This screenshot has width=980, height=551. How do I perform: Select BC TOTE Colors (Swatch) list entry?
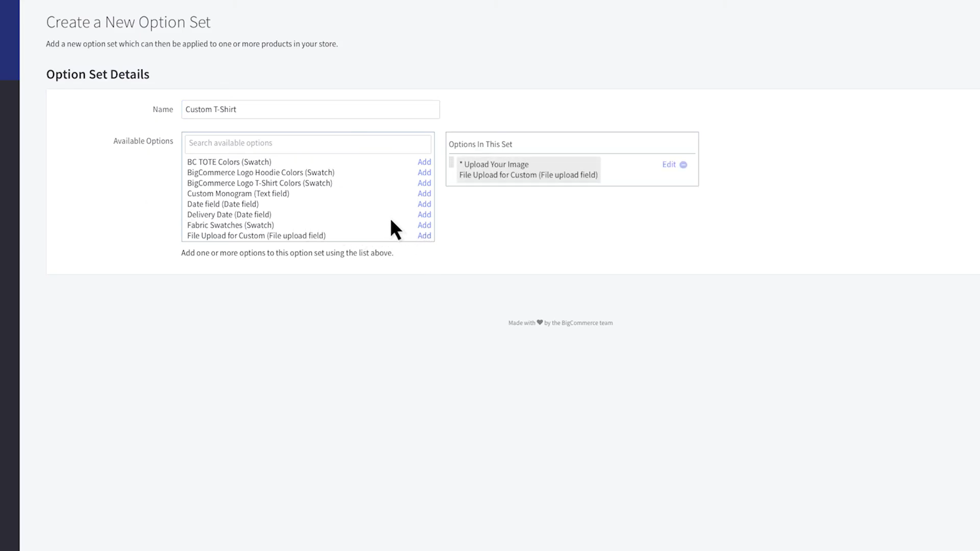[x=229, y=162]
